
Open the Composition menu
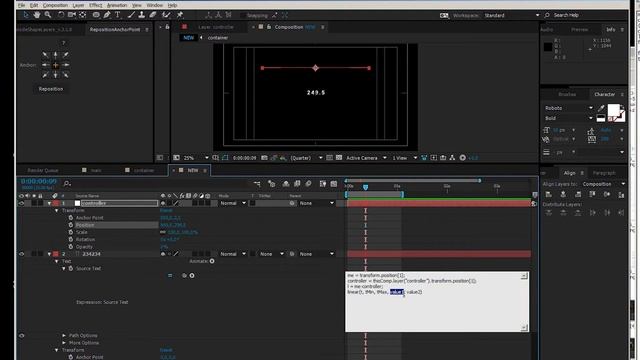point(55,5)
